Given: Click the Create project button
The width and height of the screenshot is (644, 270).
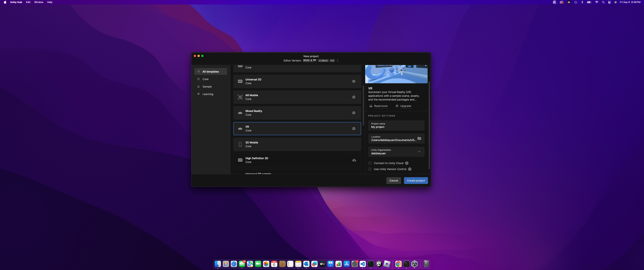Looking at the screenshot, I should click(416, 181).
